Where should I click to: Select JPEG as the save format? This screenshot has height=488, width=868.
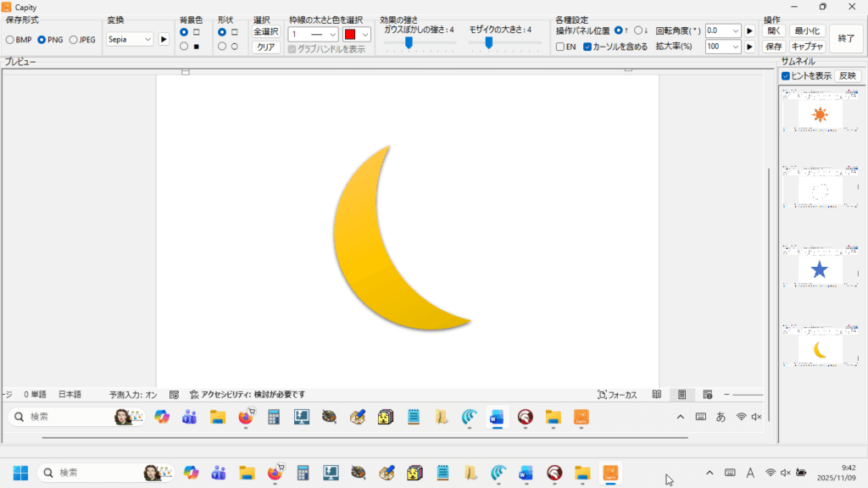(74, 40)
